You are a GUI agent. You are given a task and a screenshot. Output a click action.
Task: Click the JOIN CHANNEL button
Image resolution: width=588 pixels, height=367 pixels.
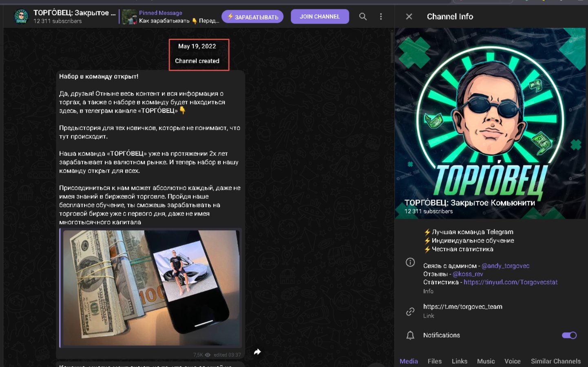(320, 16)
